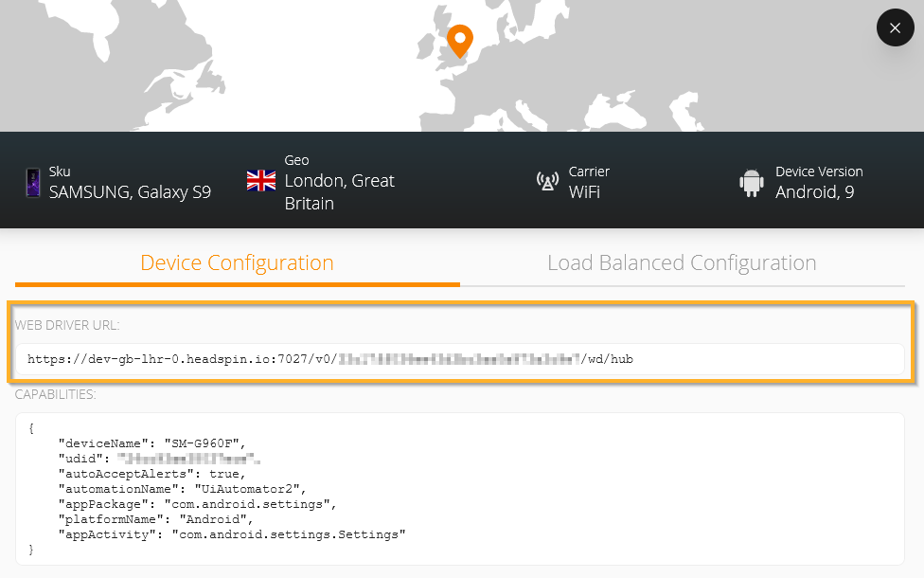
Task: Click the Samsung Galaxy S9 phone icon
Action: 33,182
